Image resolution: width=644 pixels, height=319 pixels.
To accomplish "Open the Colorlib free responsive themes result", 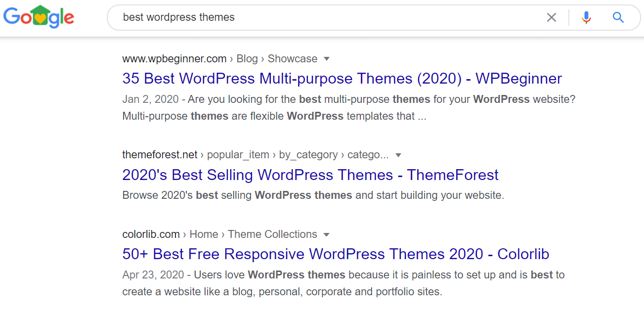I will click(x=336, y=254).
